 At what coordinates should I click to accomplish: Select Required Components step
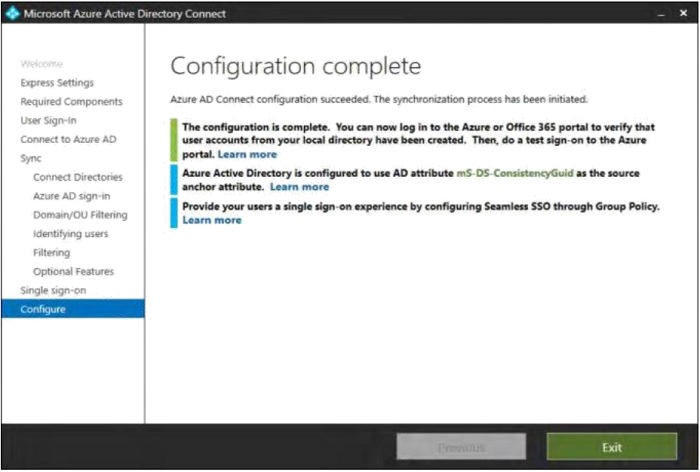pyautogui.click(x=71, y=101)
